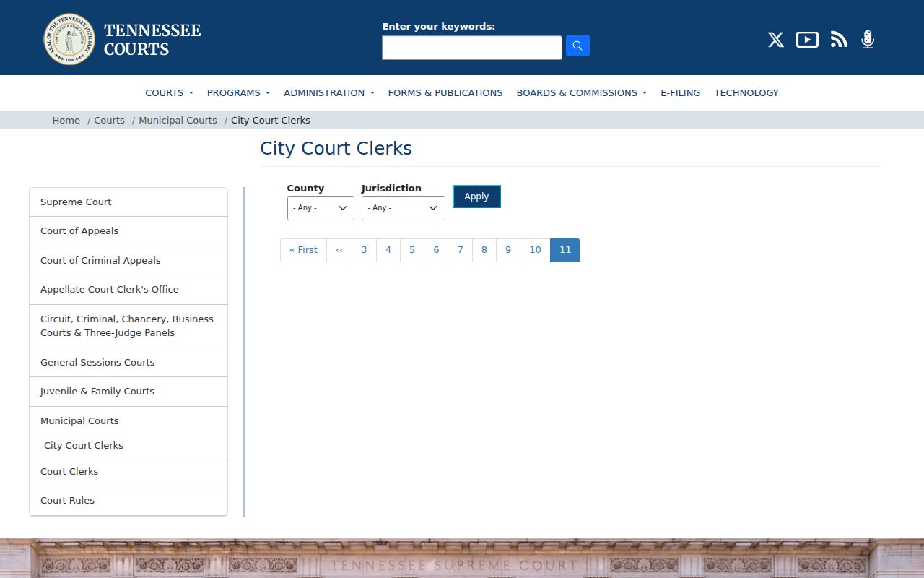
Task: Open Juvenile & Family Courts link
Action: tap(128, 392)
